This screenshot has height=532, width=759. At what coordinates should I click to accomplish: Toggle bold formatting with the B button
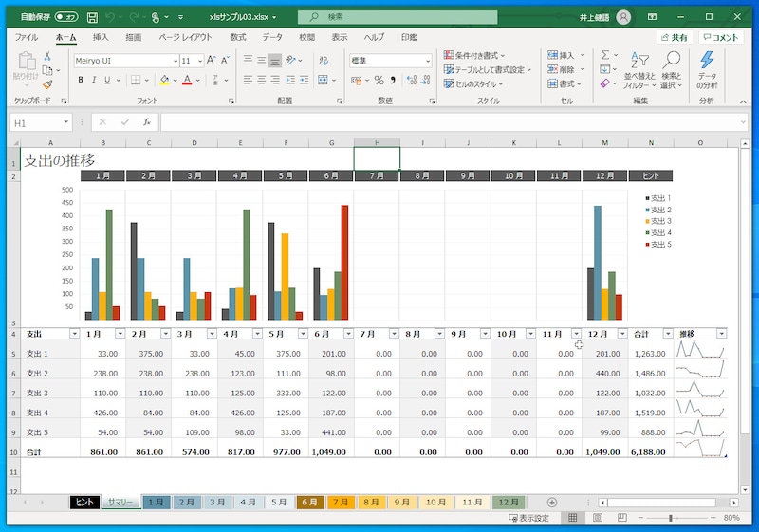point(81,81)
